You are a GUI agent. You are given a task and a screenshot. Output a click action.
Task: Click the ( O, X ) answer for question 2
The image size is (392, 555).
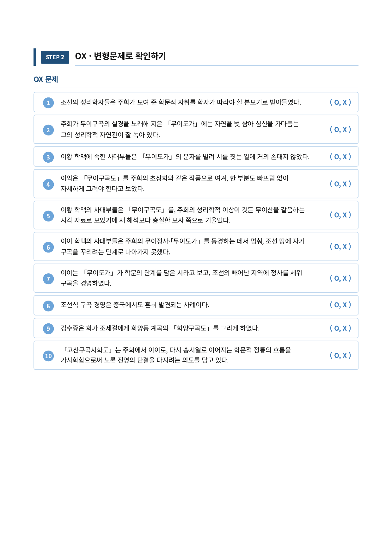pyautogui.click(x=340, y=129)
